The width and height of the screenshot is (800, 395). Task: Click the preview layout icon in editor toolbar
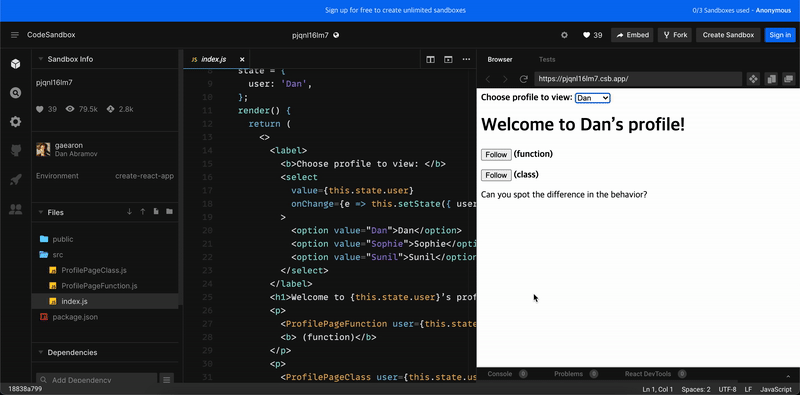448,60
